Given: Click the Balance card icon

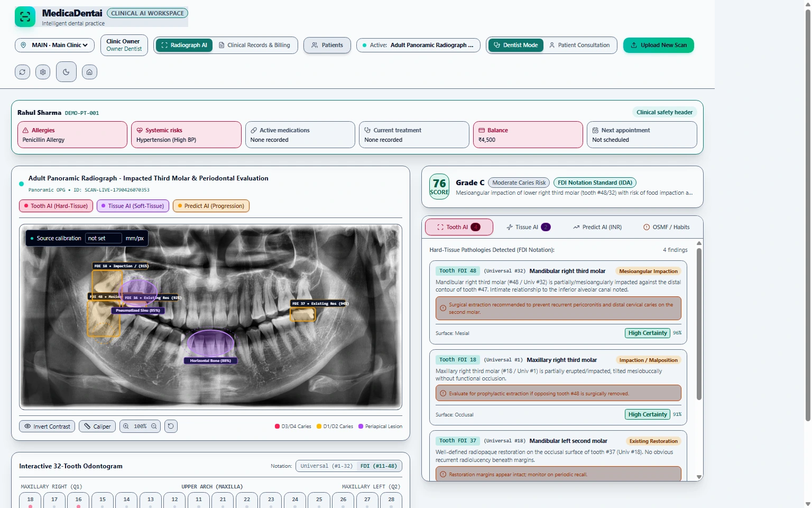Looking at the screenshot, I should click(x=482, y=130).
